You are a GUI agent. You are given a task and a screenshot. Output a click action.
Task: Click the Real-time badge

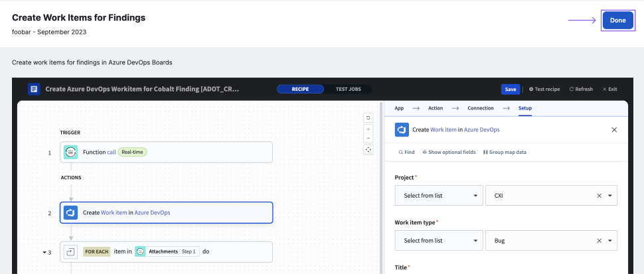pos(132,152)
